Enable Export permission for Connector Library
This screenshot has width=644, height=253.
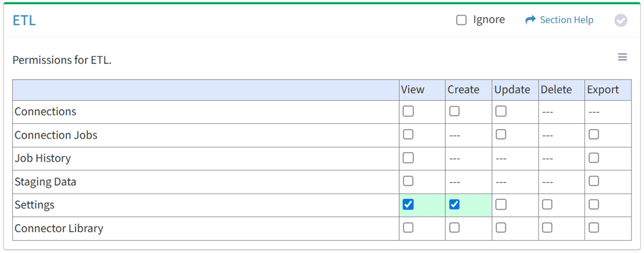click(594, 228)
